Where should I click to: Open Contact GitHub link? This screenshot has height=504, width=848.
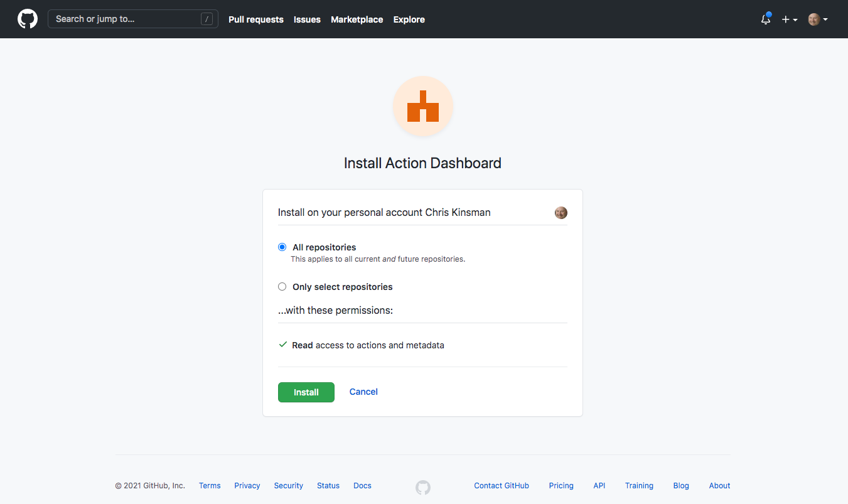pos(502,486)
